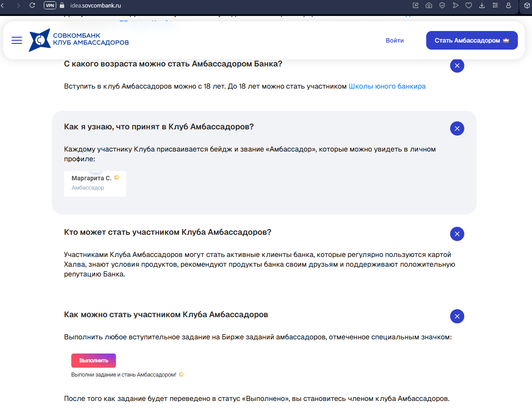Open the browser downloads icon
This screenshot has height=408, width=532.
pyautogui.click(x=482, y=5)
